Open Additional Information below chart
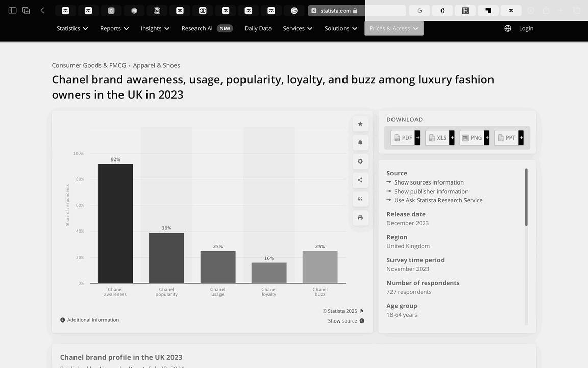588x368 pixels. [x=90, y=320]
